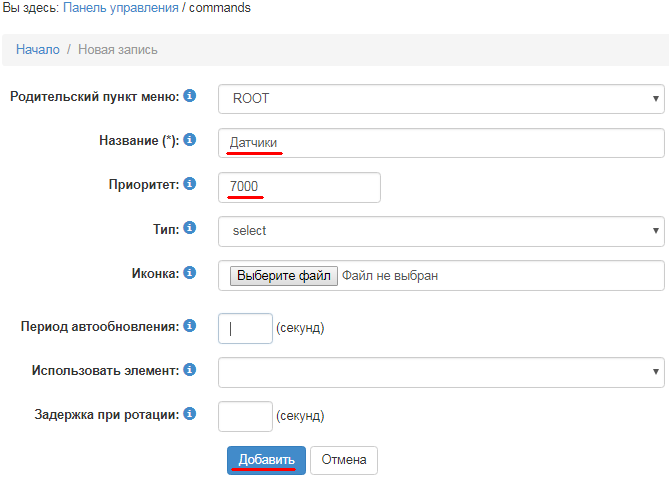Focus the Название field containing Датчики
Image resolution: width=669 pixels, height=478 pixels.
(441, 143)
